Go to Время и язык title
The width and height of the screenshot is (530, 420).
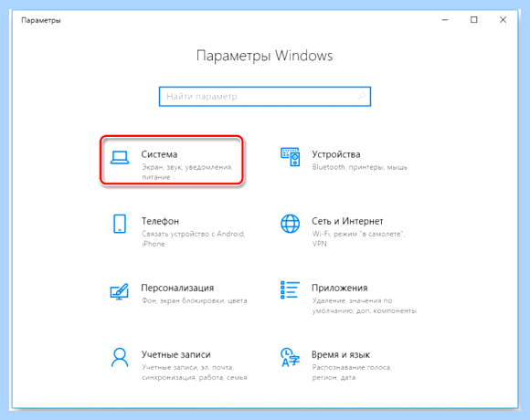coord(341,355)
